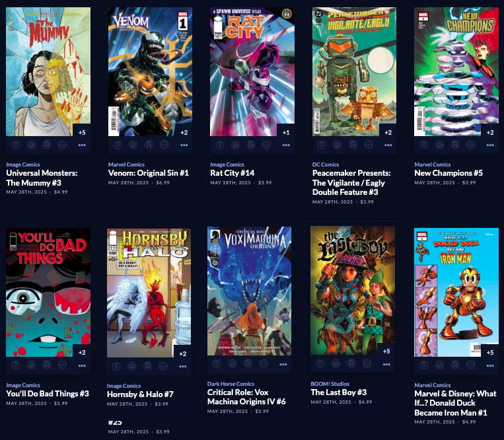This screenshot has height=440, width=504.
Task: Open the Hornsby & Halo cover thumbnail
Action: tap(149, 293)
